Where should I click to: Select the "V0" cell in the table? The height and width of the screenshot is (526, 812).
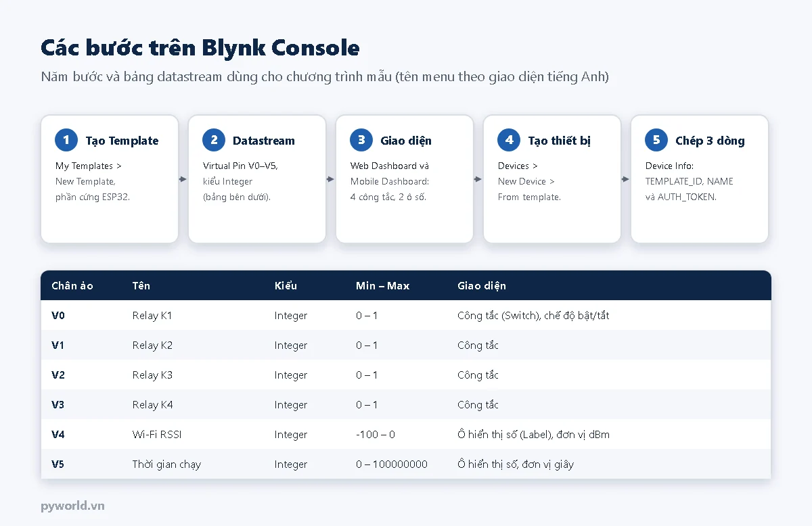point(58,315)
